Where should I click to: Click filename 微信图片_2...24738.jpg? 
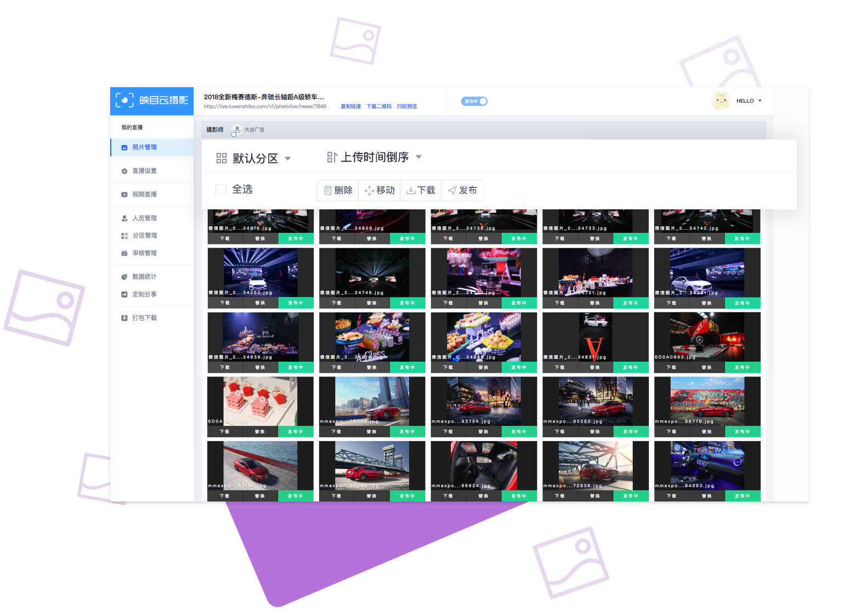pos(463,229)
